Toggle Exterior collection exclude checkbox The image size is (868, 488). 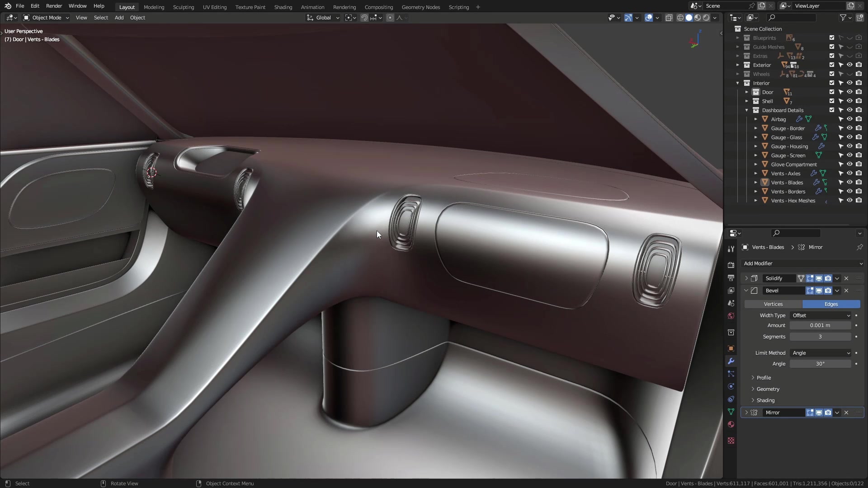(832, 65)
